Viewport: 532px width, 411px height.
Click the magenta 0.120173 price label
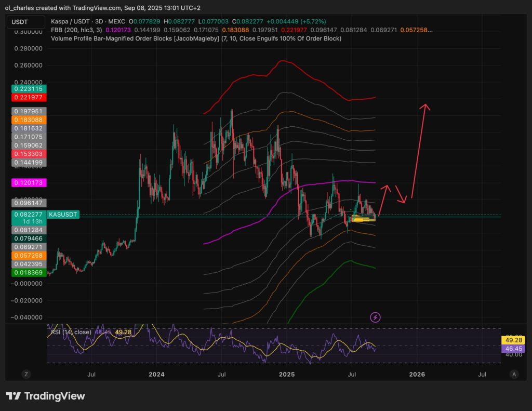tap(29, 183)
